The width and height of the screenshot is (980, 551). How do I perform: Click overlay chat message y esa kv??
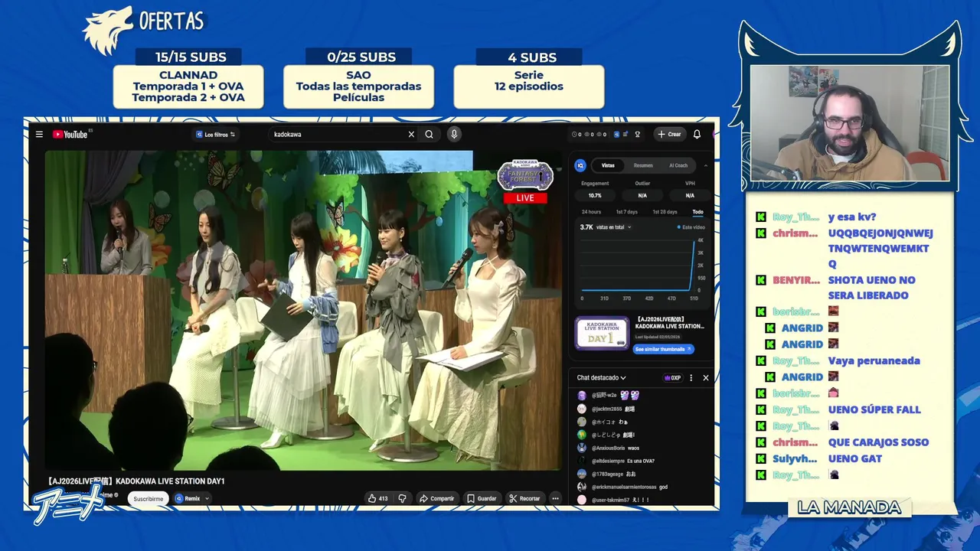tap(851, 217)
